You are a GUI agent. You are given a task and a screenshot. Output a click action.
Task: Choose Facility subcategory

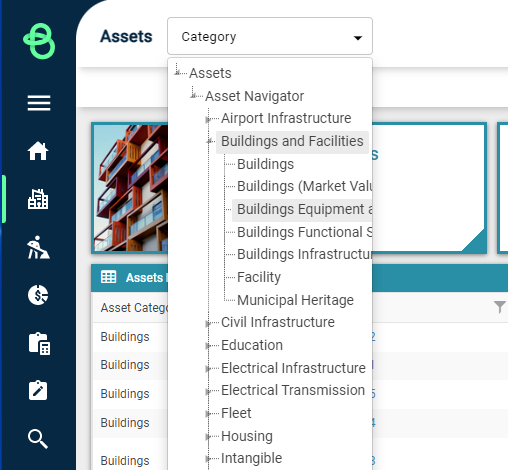pos(259,277)
